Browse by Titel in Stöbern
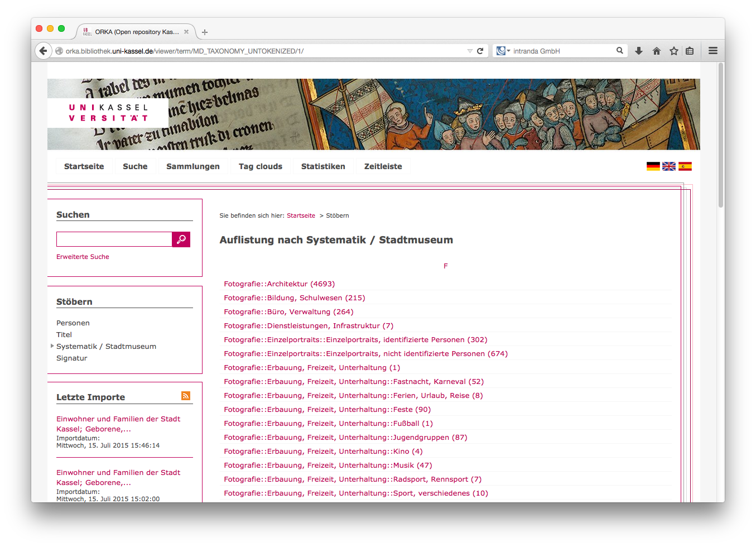Viewport: 756px width, 547px height. click(x=64, y=335)
